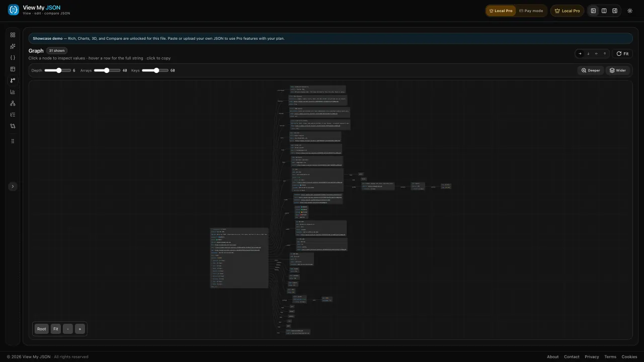This screenshot has width=644, height=362.
Task: Click Fit in the bottom graph controls
Action: pyautogui.click(x=56, y=329)
